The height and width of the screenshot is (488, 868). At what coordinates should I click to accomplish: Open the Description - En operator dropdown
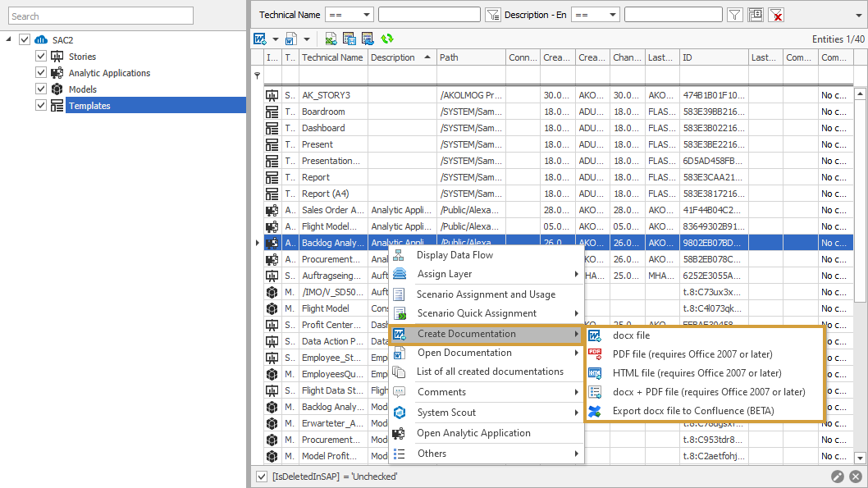pos(595,14)
